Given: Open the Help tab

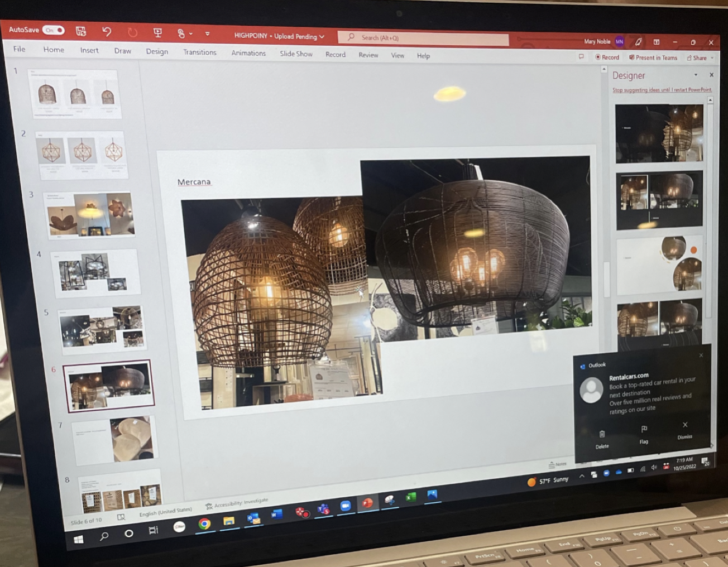Looking at the screenshot, I should point(423,56).
